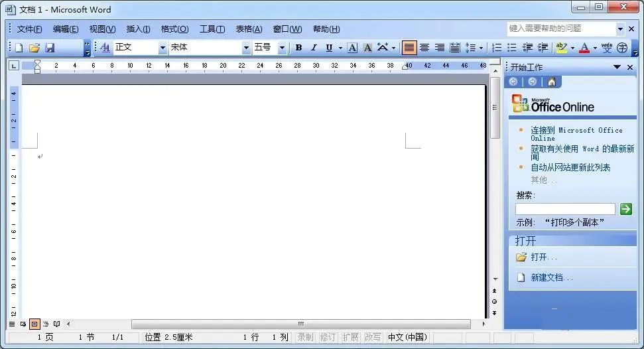The height and width of the screenshot is (349, 644).
Task: Switch to outline view icon
Action: [x=46, y=324]
